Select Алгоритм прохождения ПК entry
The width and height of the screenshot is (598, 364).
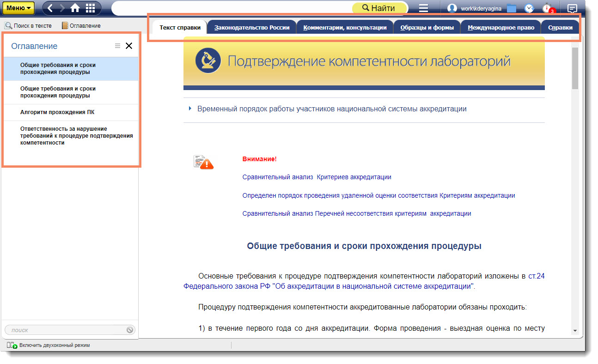71,112
